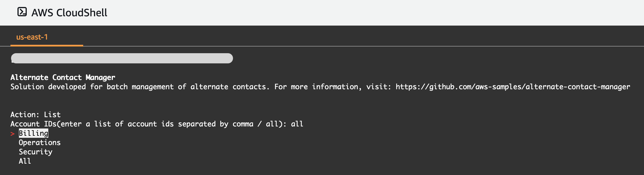This screenshot has height=175, width=644.
Task: Click the red arrow selection pointer
Action: pos(13,134)
